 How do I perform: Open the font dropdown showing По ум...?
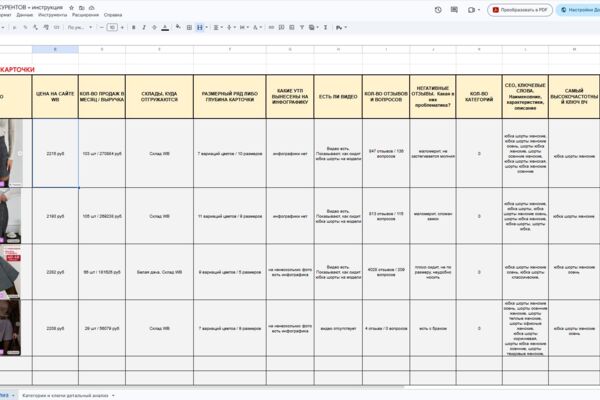tap(80, 28)
